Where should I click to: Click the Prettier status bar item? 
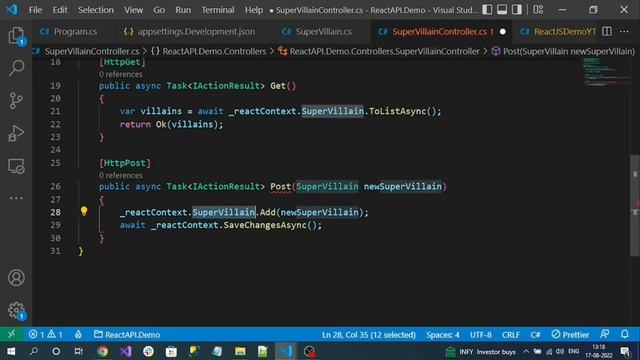point(570,335)
